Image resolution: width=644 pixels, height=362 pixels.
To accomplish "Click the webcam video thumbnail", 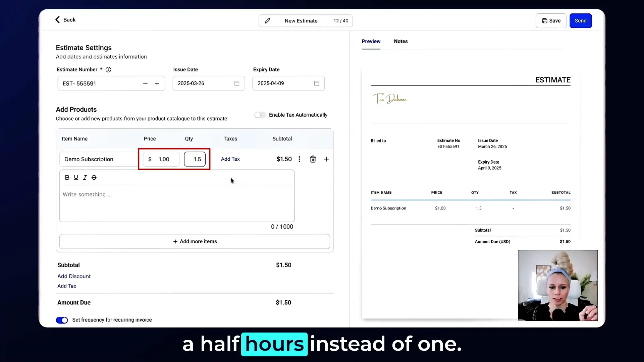I will (x=557, y=286).
